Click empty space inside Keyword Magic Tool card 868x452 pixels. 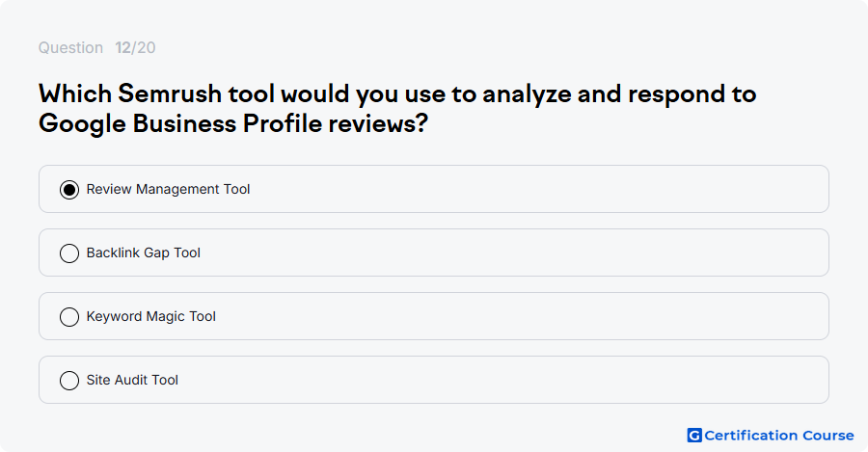pos(521,316)
